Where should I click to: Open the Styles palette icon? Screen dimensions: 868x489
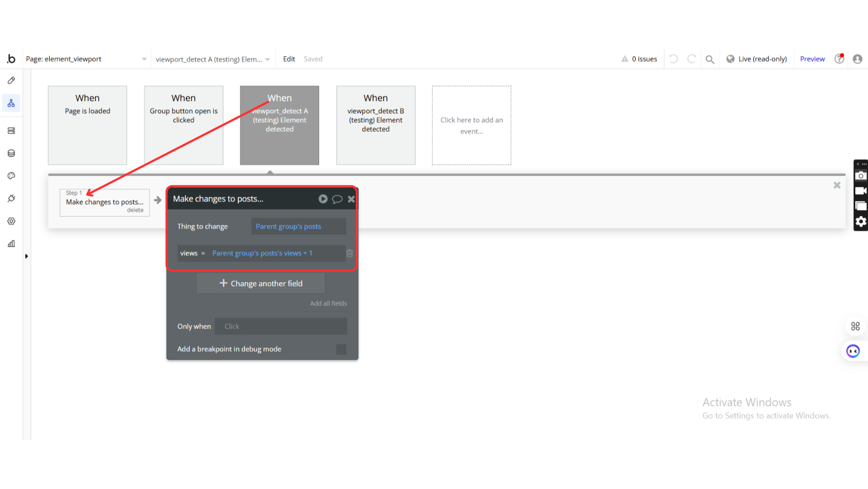11,176
